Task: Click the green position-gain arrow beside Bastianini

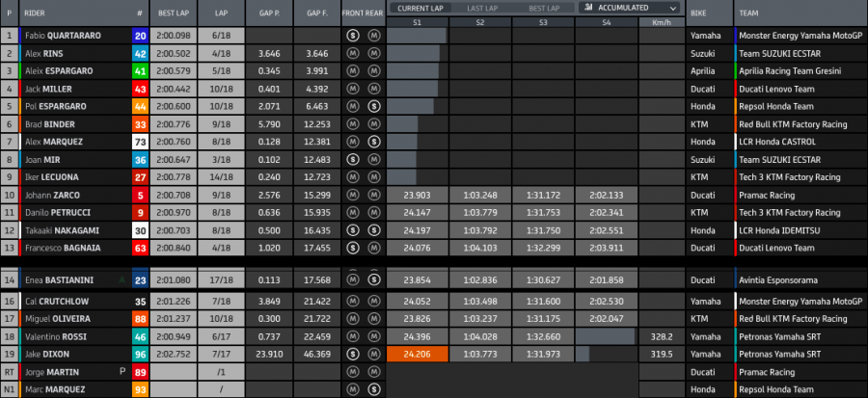Action: (x=121, y=280)
